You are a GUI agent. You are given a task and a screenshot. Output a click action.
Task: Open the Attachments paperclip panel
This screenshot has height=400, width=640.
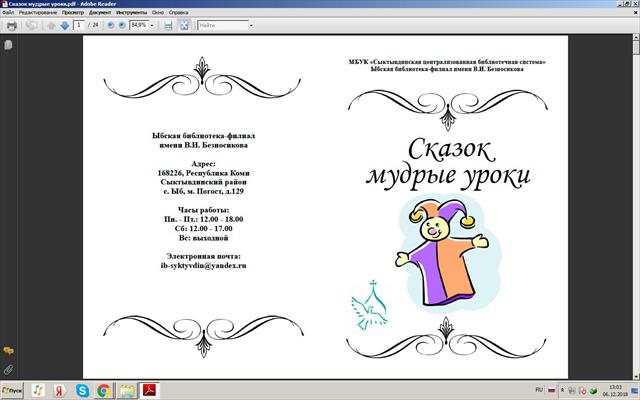point(7,369)
